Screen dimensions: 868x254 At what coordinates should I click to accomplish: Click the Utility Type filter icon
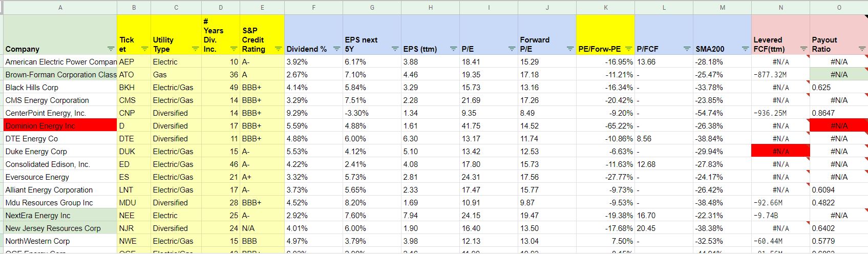click(x=195, y=49)
